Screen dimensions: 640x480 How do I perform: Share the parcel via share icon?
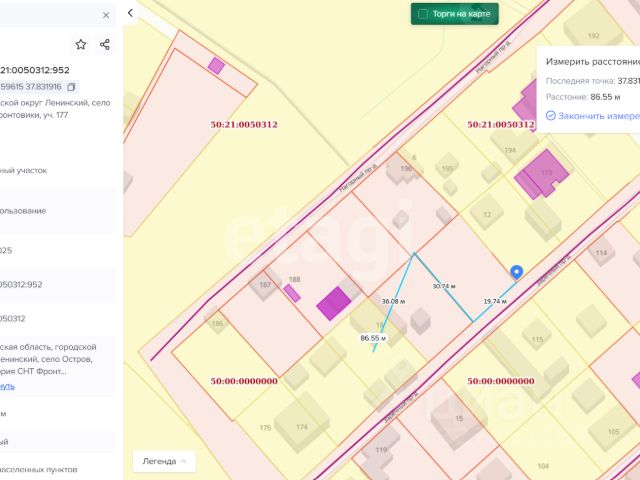(105, 44)
